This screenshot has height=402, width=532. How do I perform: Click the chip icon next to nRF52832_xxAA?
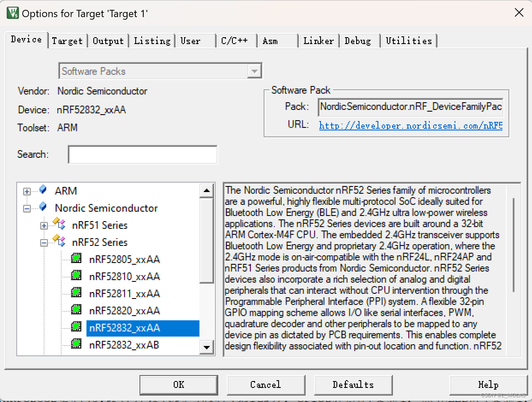tap(76, 327)
